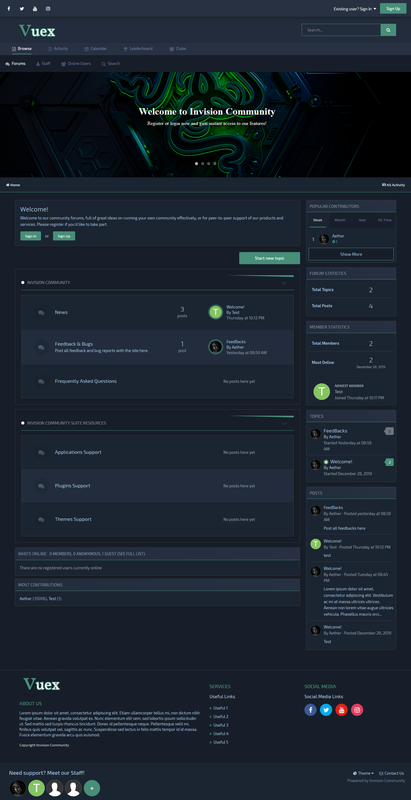Click the Vuex logo in header
Screen dimensions: 411x800
pyautogui.click(x=37, y=31)
